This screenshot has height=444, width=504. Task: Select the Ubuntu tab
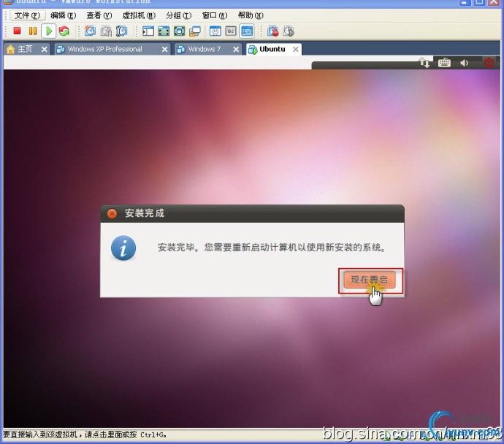pos(272,49)
